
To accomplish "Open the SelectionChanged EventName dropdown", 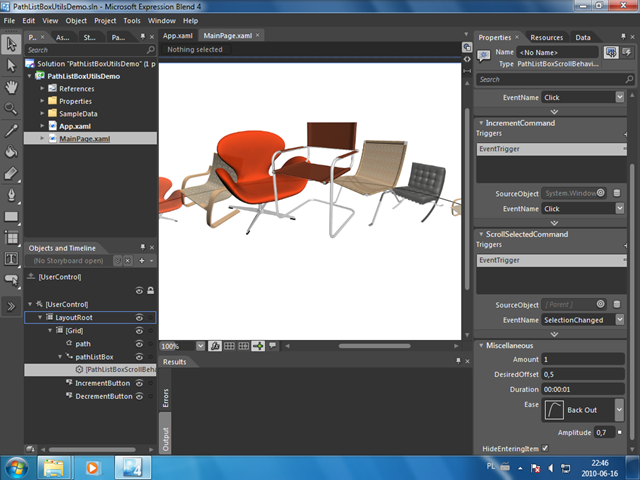I will point(620,320).
